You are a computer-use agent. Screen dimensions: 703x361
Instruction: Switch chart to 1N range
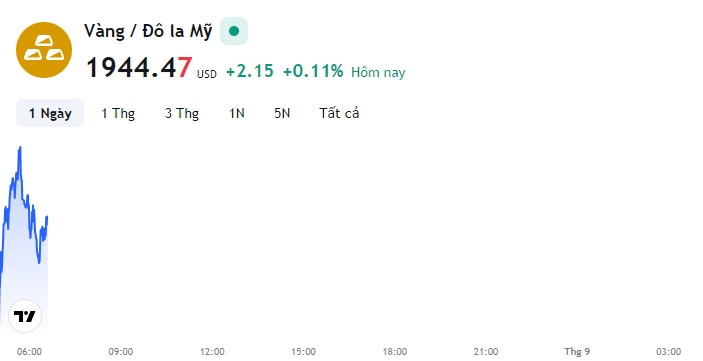coord(237,113)
